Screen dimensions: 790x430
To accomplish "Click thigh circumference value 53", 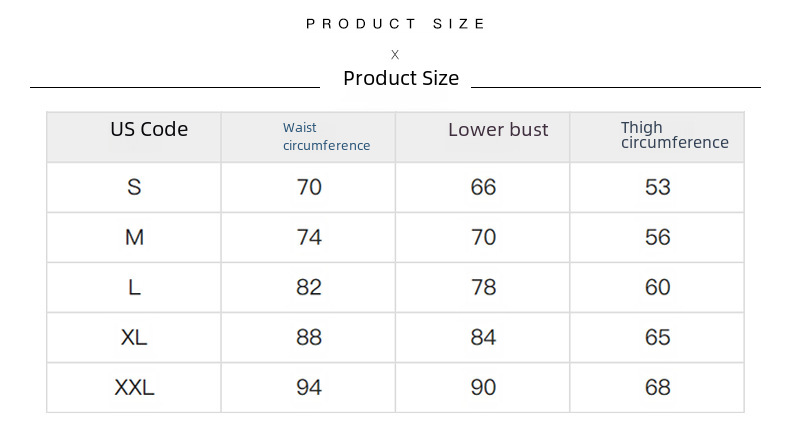I will tap(657, 187).
